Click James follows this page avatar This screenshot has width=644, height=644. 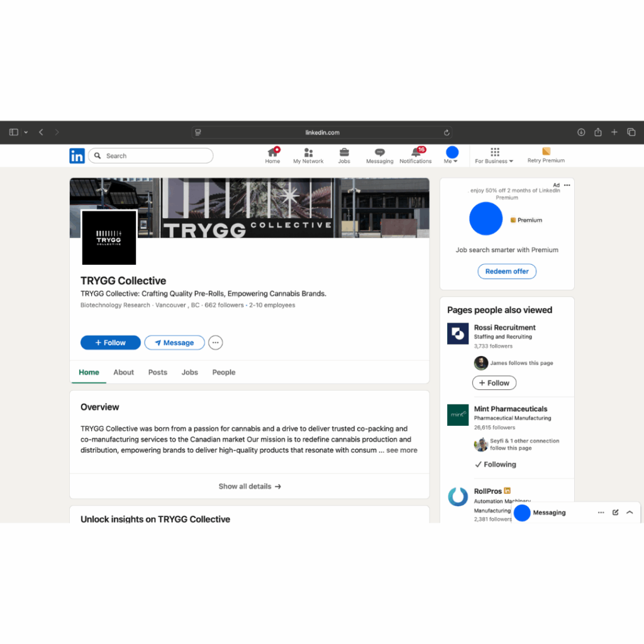pos(481,363)
